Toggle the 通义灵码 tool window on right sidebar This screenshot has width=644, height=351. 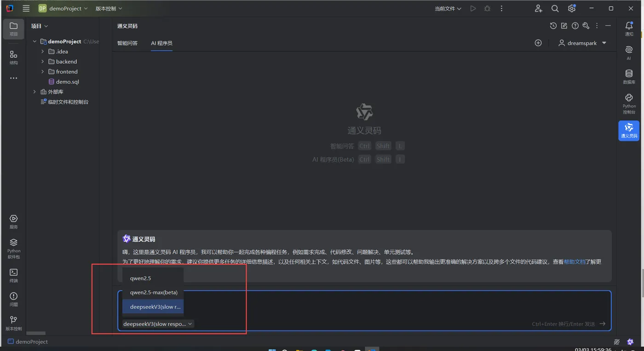click(x=629, y=130)
